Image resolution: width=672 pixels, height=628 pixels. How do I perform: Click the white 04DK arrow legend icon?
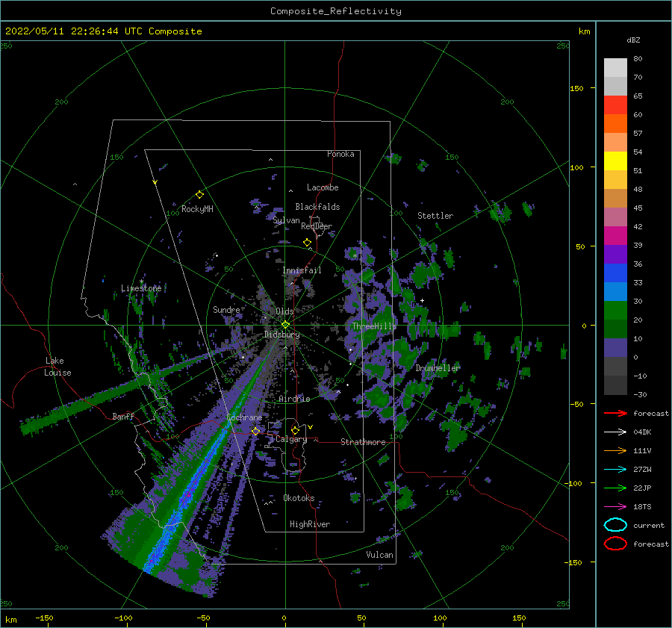pos(615,432)
